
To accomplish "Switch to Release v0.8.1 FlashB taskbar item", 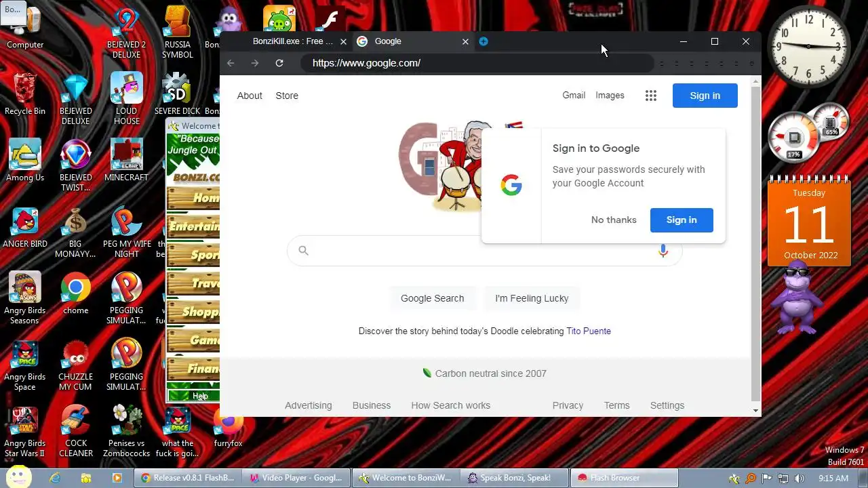I will (187, 478).
